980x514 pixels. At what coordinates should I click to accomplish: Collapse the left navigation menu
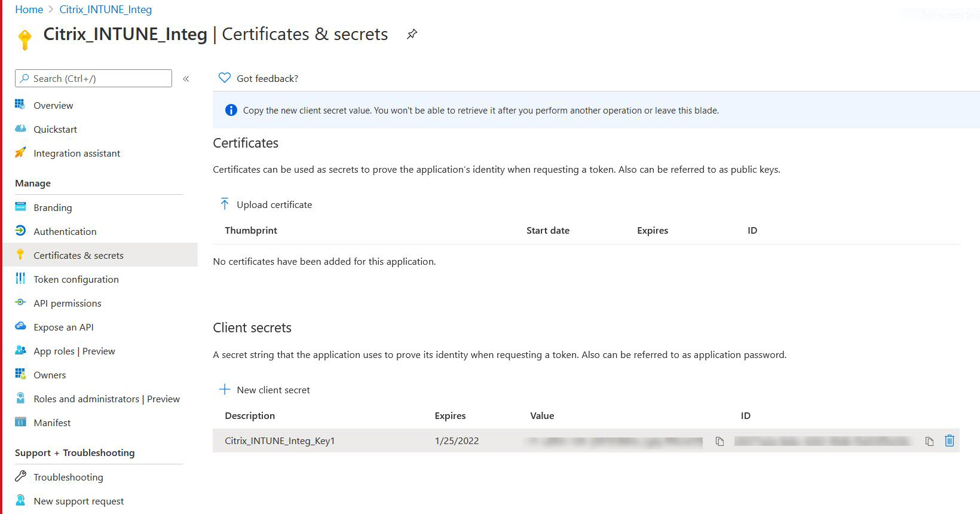click(x=186, y=79)
